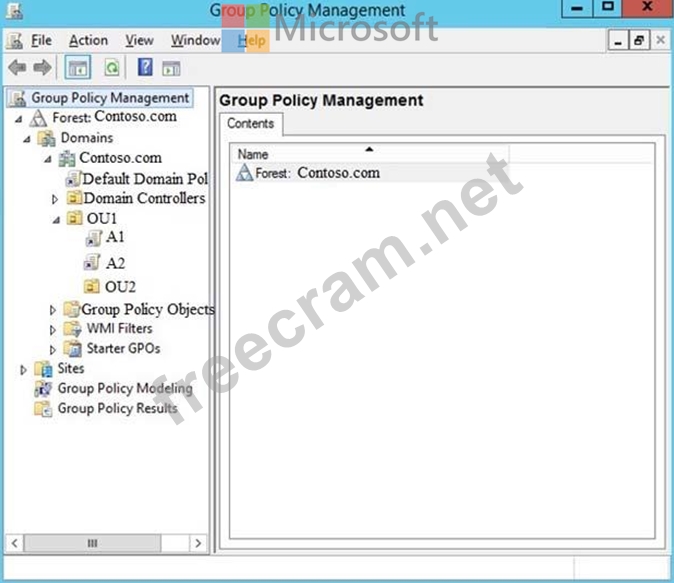Image resolution: width=674 pixels, height=583 pixels.
Task: Open the Help menu
Action: pos(251,41)
